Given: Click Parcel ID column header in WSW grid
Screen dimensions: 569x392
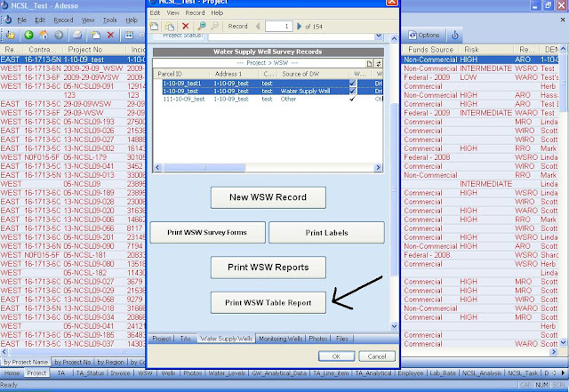Looking at the screenshot, I should click(180, 74).
